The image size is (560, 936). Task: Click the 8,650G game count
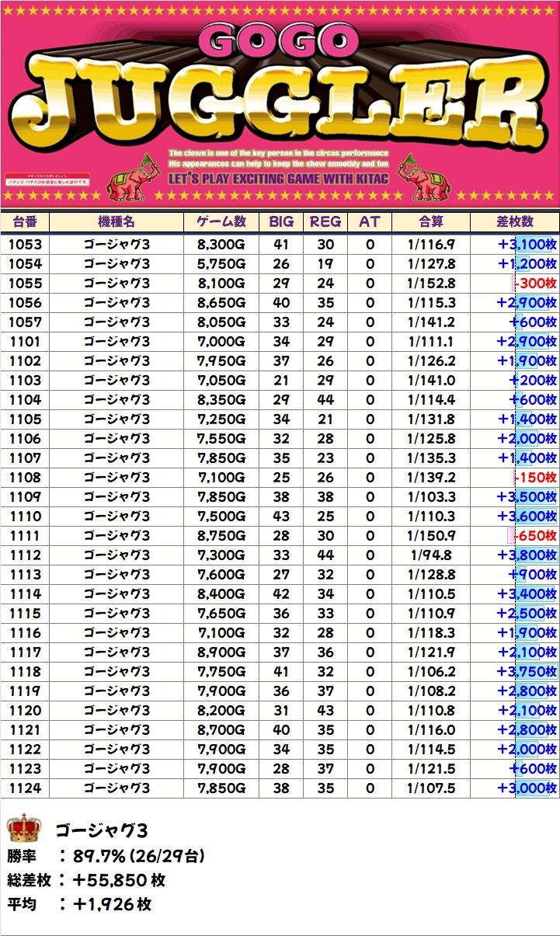[221, 303]
